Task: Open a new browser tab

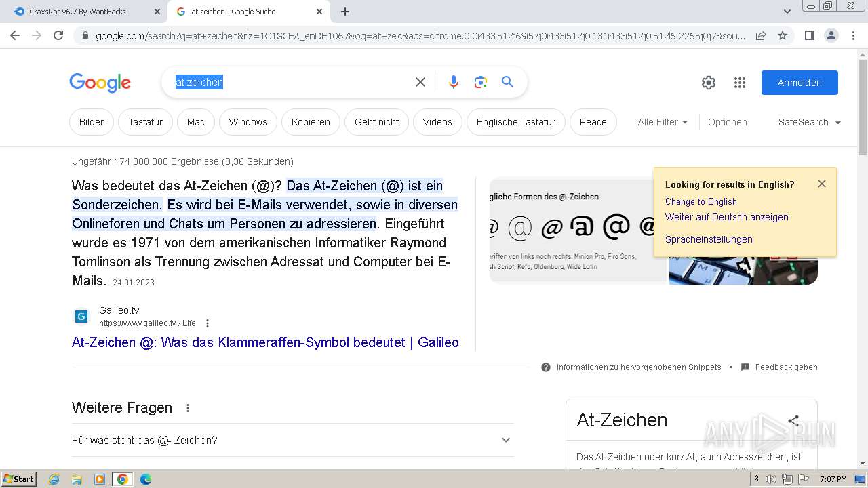Action: (x=345, y=12)
